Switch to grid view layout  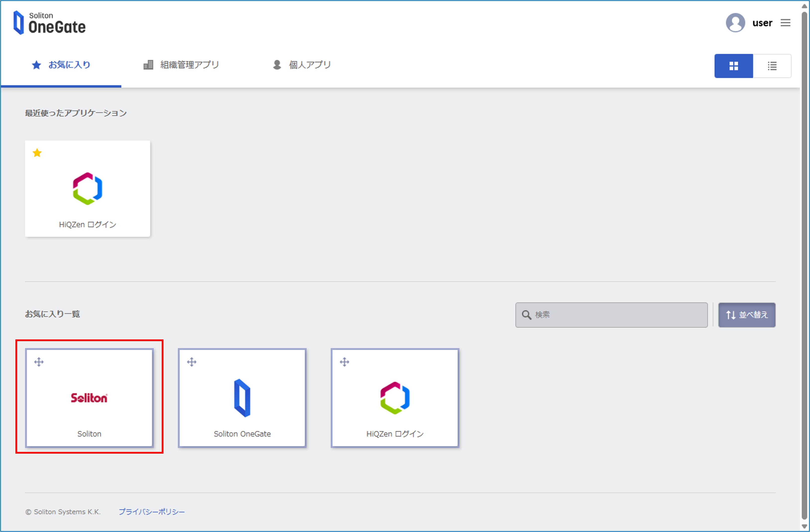(x=733, y=66)
